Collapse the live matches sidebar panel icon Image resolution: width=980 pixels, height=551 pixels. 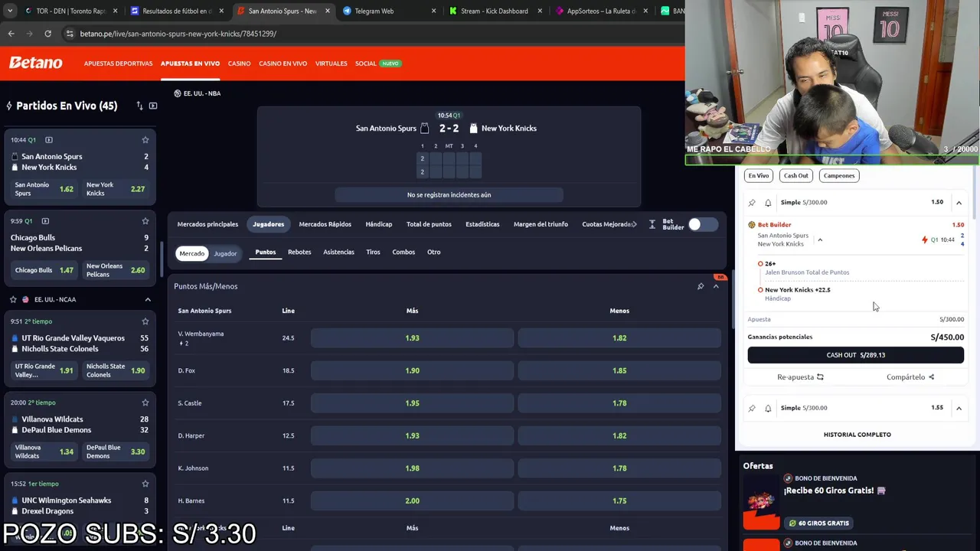[153, 106]
